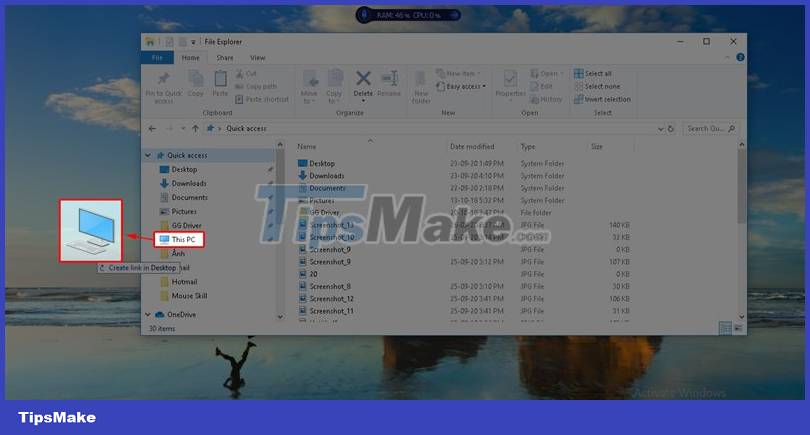Choose Copy path in Clipboard group

[256, 86]
